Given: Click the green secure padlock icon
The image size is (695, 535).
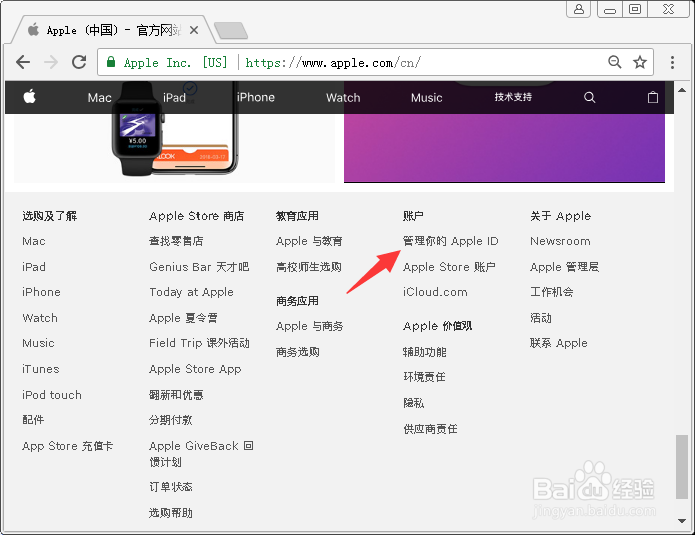Looking at the screenshot, I should (111, 62).
